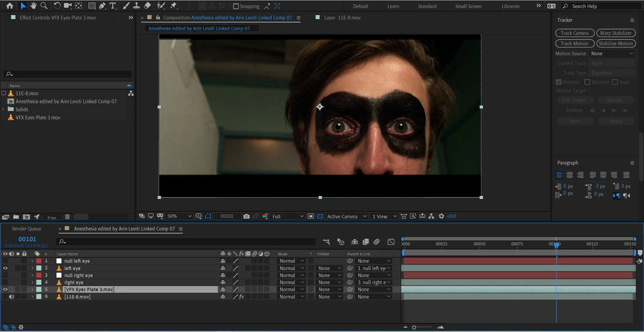The height and width of the screenshot is (332, 644).
Task: Switch to the Render Queue tab
Action: pos(26,229)
